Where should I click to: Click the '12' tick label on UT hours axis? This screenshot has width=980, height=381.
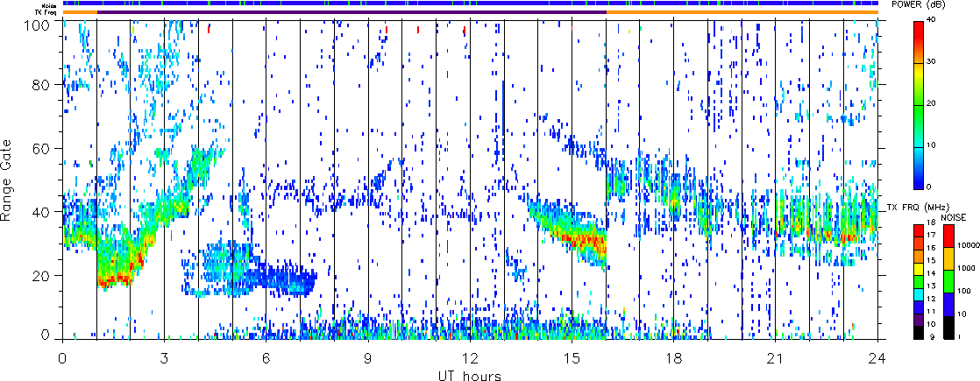pos(470,356)
